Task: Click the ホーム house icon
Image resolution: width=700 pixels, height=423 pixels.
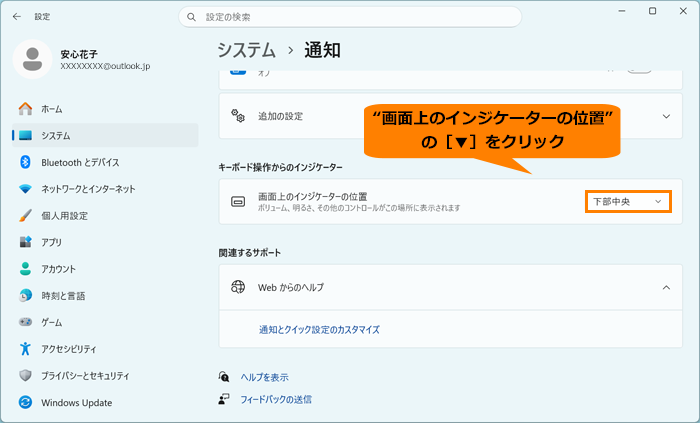Action: coord(25,108)
